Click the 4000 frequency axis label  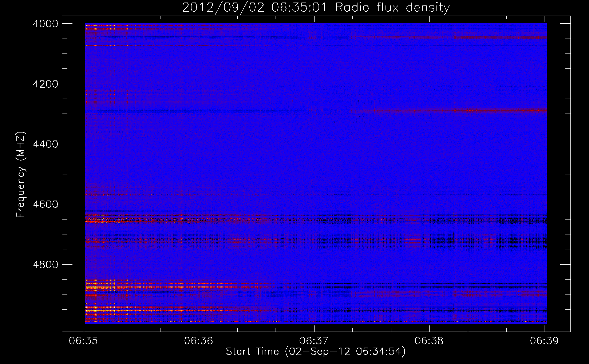[46, 24]
